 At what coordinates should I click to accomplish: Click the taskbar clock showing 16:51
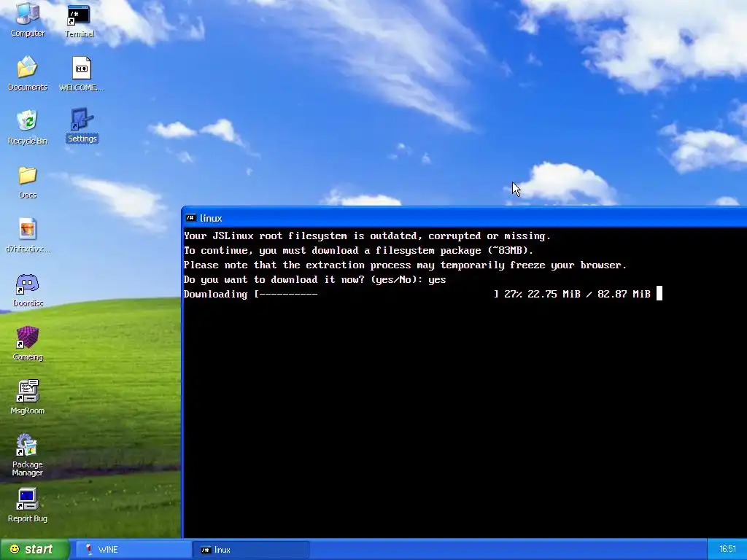click(727, 549)
